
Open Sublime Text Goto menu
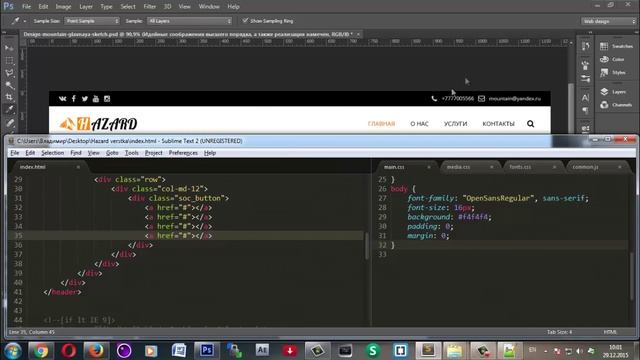(x=112, y=153)
